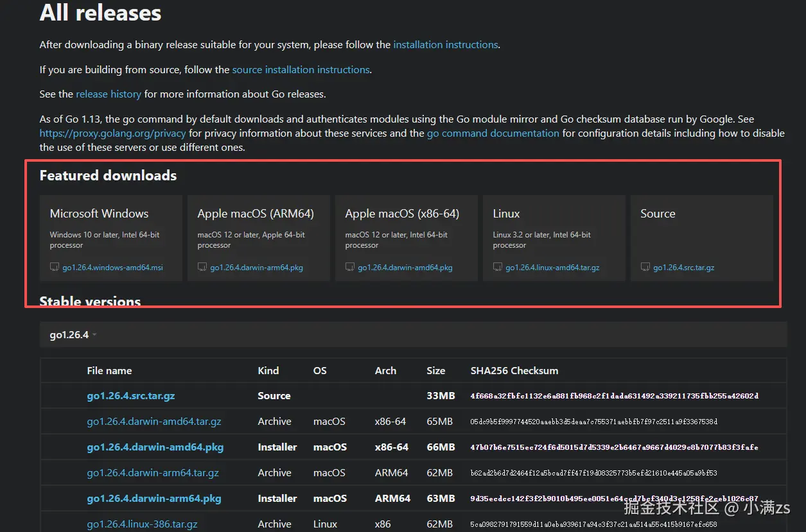
Task: Click the Installer kind cell of darwin-amd64.pkg
Action: [277, 447]
